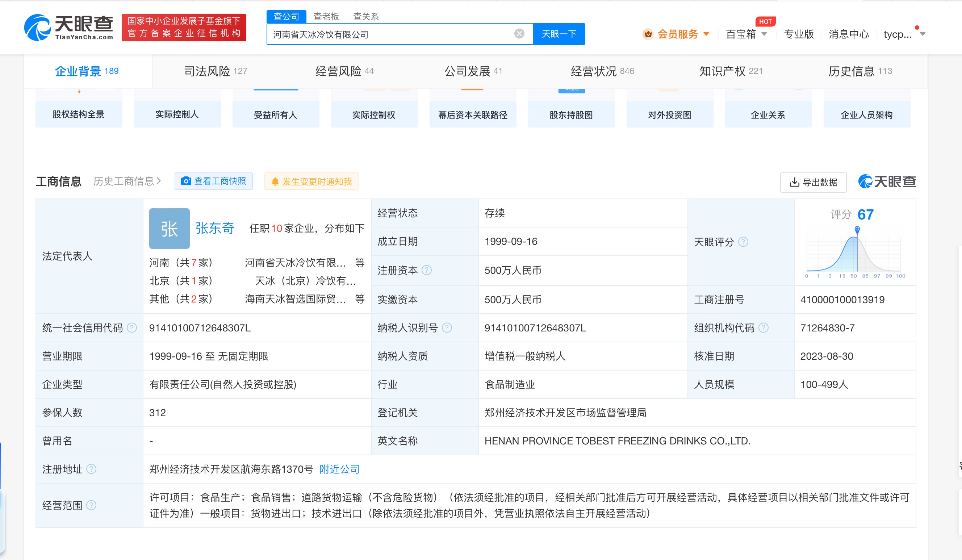
Task: Click help icon next to 组织机构代码
Action: [x=763, y=328]
